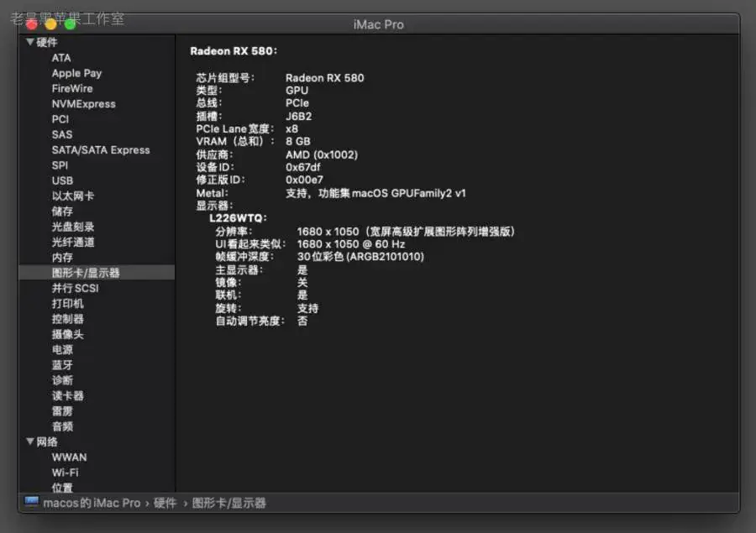Select FireWire in hardware list

[72, 89]
